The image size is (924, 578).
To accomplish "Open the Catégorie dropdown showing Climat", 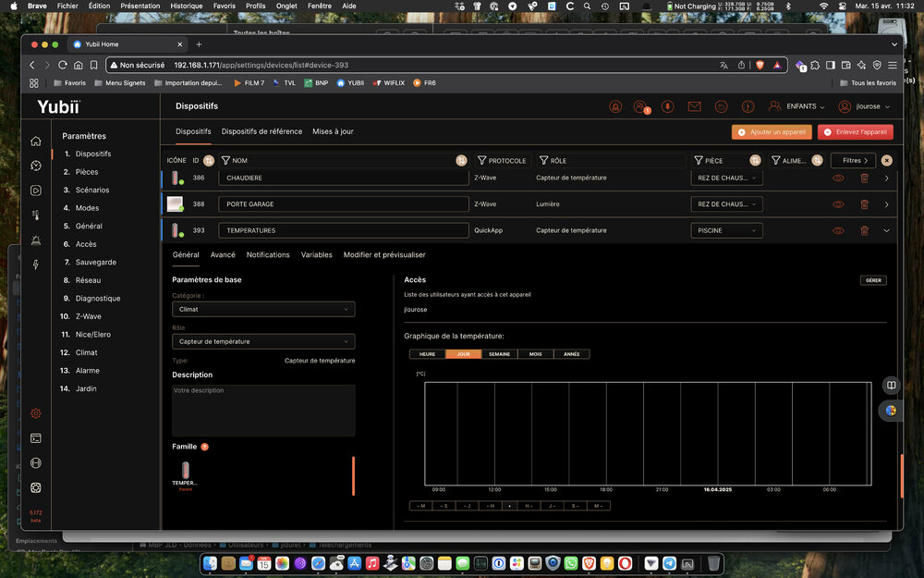I will 263,310.
